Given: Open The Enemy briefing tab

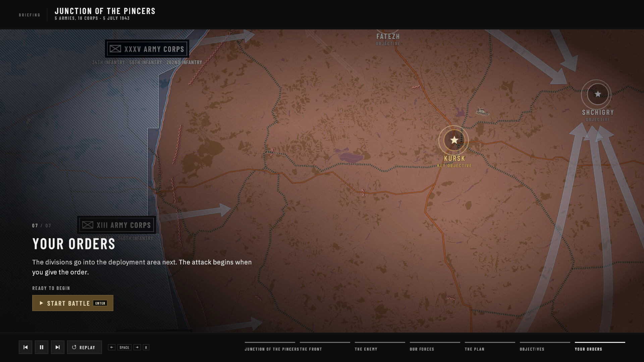Looking at the screenshot, I should [x=380, y=347].
